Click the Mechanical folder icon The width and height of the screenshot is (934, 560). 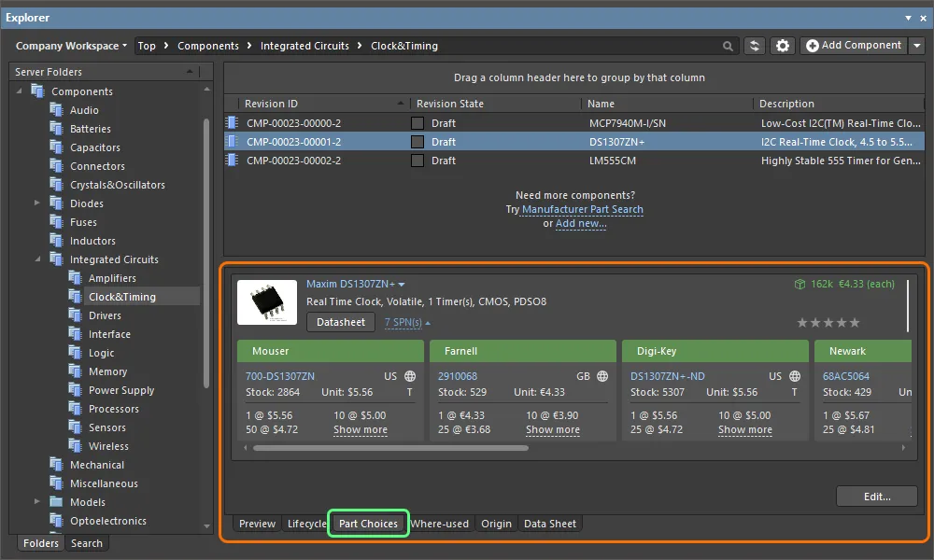click(56, 465)
